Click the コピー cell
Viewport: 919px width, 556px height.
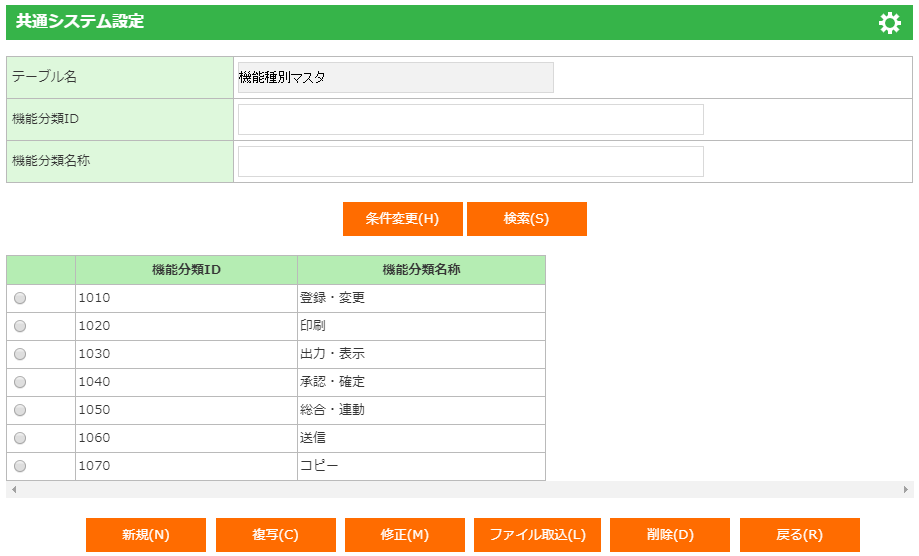(x=421, y=466)
